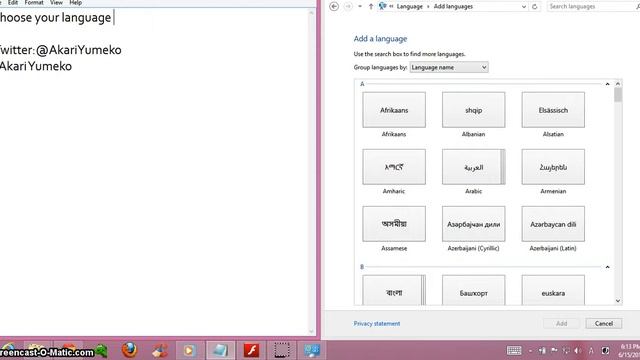Click the Language control panel icon in address bar
The image size is (640, 360).
(x=382, y=7)
